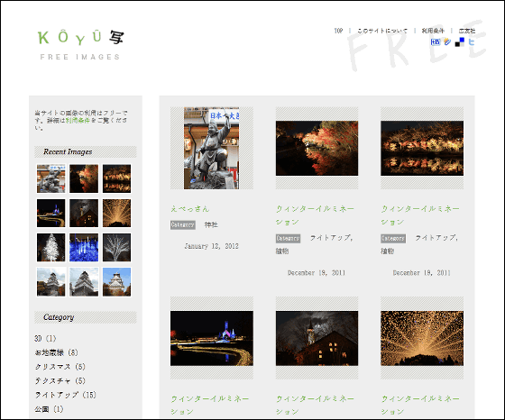Open the castle thumbnail below the white Christmas tree
Viewport: 505px width, 420px height.
pos(50,282)
